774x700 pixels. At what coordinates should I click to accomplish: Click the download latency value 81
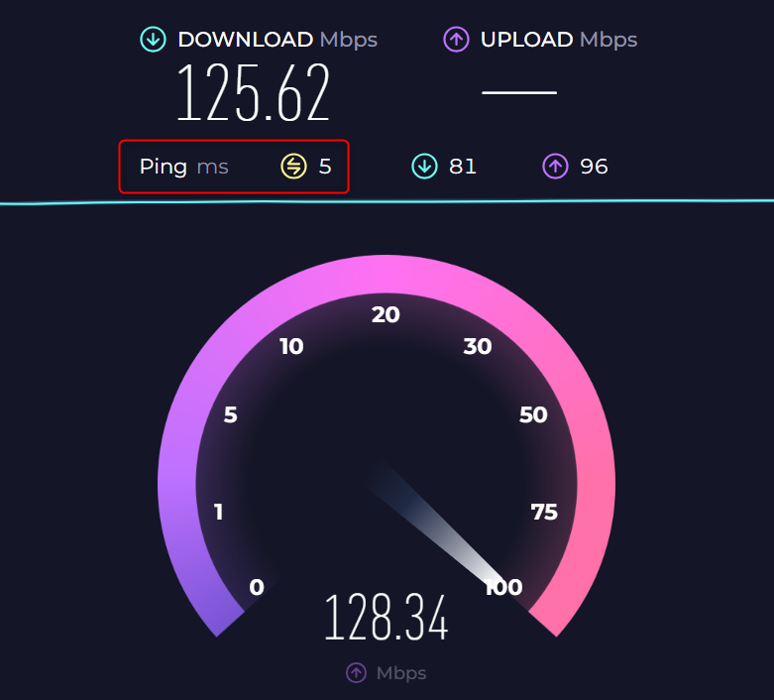(463, 167)
